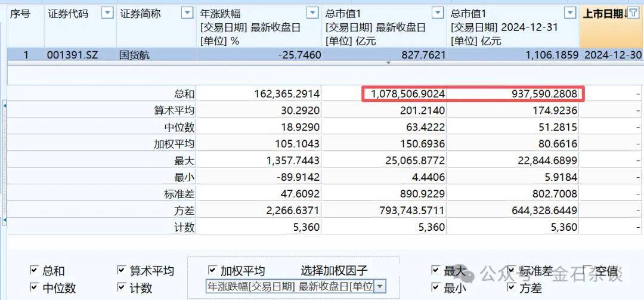Expand the 加权因子 combo box arrow
The width and height of the screenshot is (644, 300).
380,287
